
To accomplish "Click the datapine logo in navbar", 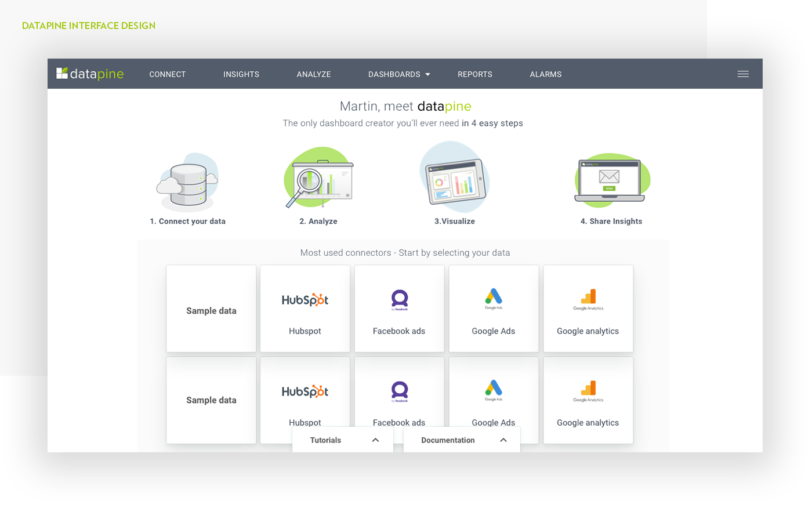I will pos(90,74).
